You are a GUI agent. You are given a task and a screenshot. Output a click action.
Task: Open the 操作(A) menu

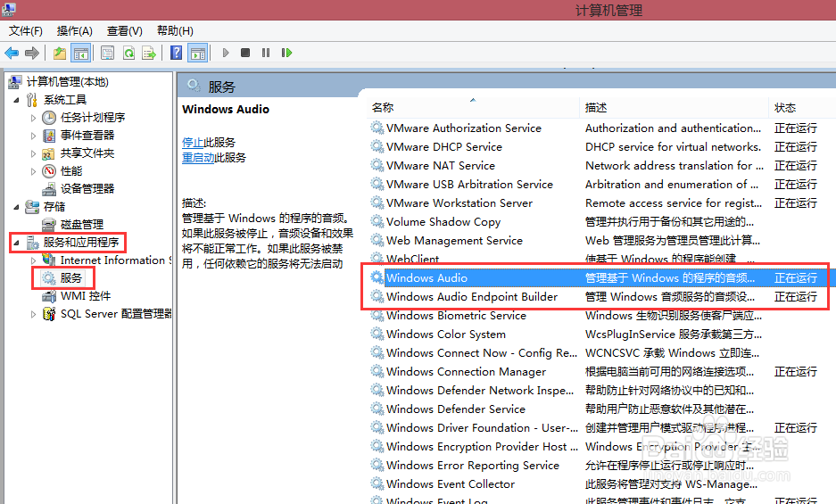[x=75, y=31]
